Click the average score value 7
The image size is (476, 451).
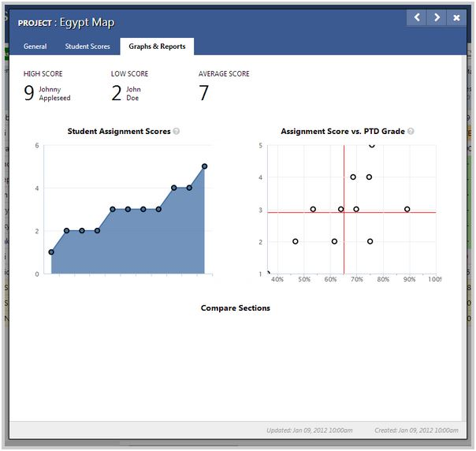point(203,94)
